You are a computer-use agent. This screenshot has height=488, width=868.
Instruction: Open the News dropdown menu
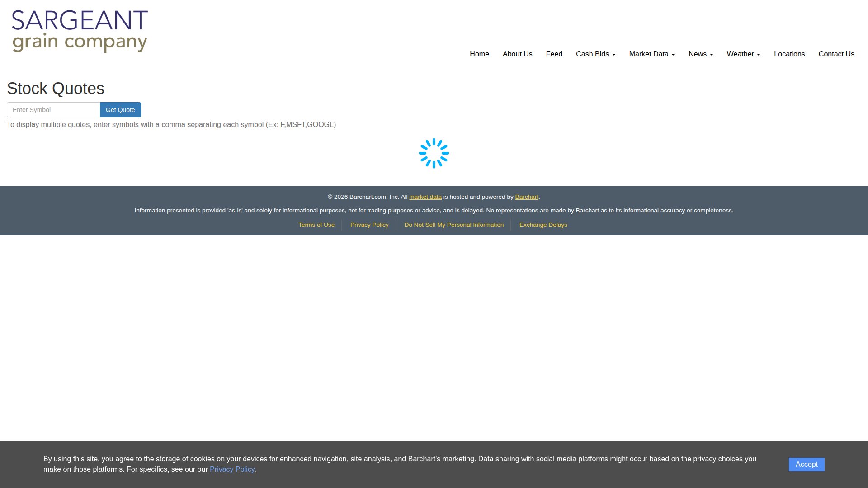click(x=700, y=54)
